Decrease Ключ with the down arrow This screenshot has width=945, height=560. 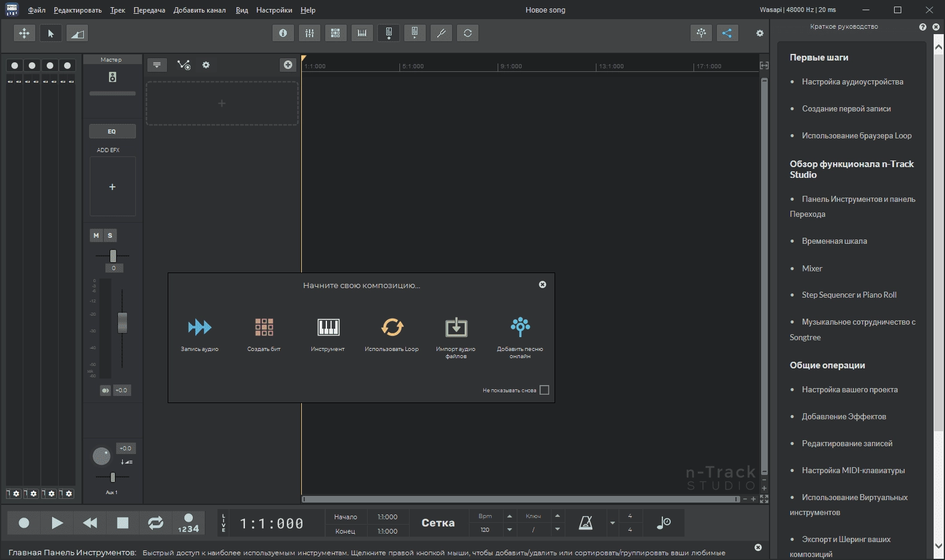(558, 529)
